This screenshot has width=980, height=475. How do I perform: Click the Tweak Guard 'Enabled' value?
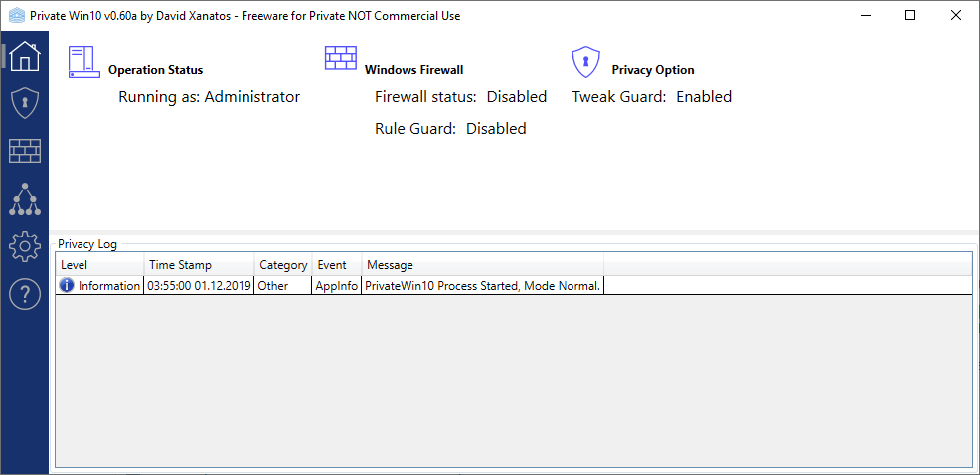704,96
